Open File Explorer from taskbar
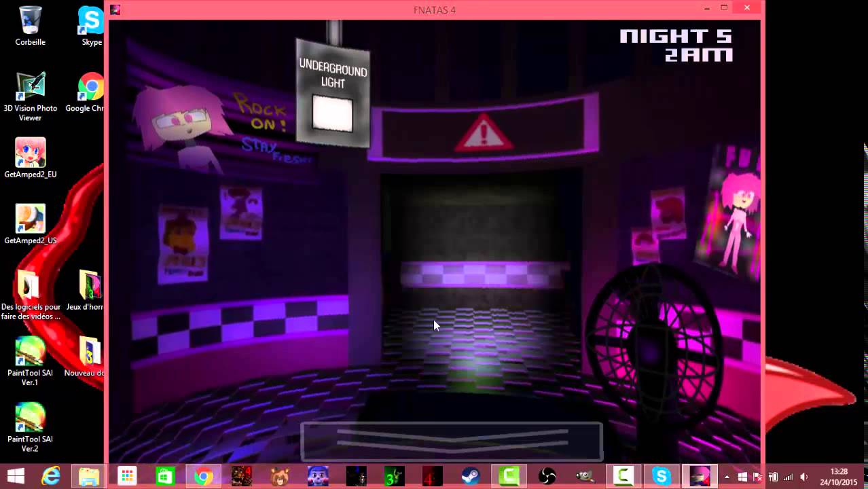 click(x=89, y=476)
